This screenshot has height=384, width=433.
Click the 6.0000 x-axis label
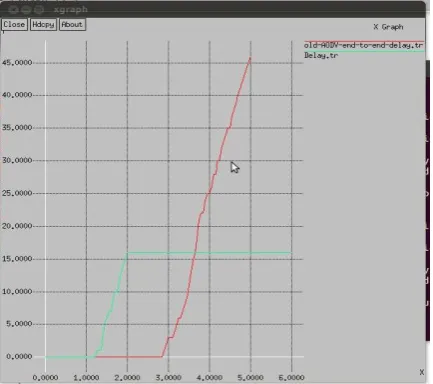click(292, 378)
